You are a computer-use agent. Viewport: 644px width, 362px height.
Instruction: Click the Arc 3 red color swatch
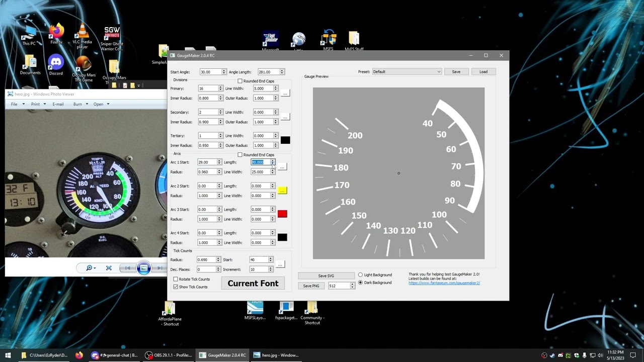point(282,214)
